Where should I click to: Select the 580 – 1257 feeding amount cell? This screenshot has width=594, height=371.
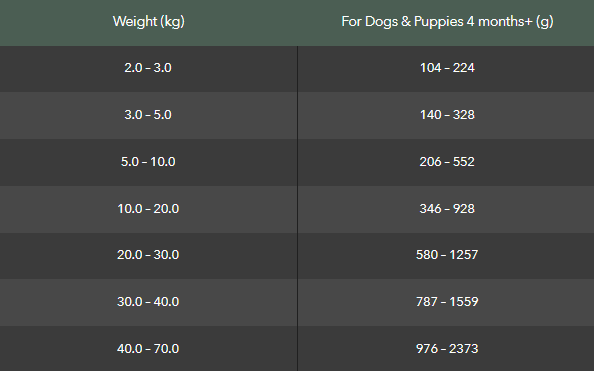[446, 256]
